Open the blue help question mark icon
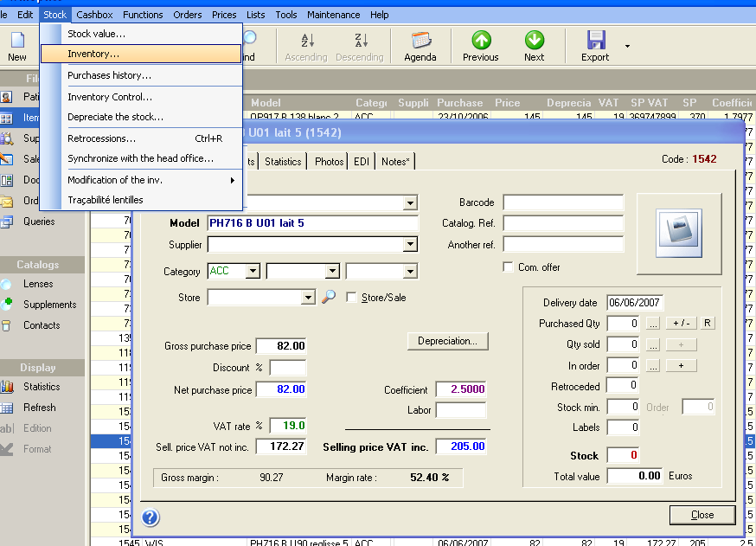756x546 pixels. tap(151, 517)
